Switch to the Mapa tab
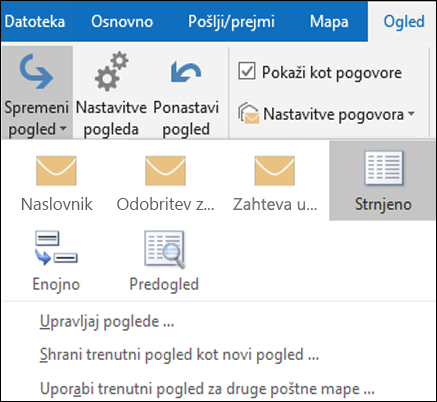 tap(329, 22)
